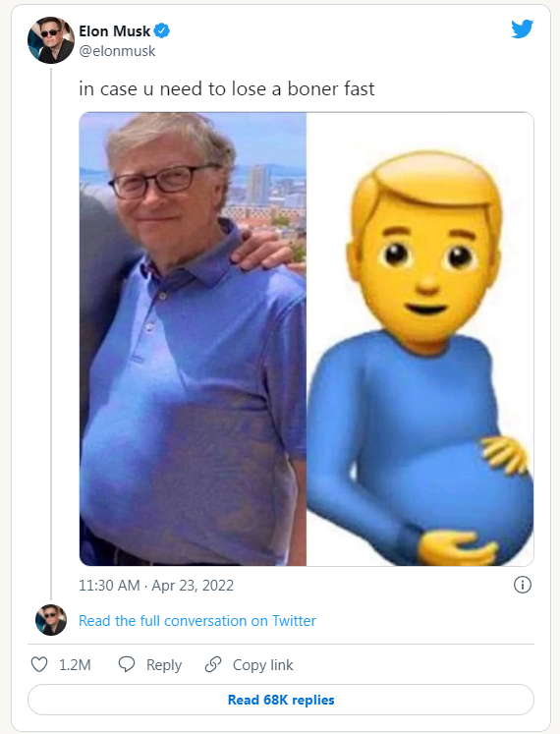Screen dimensions: 560x734
Task: Click the chain link icon
Action: click(x=213, y=664)
